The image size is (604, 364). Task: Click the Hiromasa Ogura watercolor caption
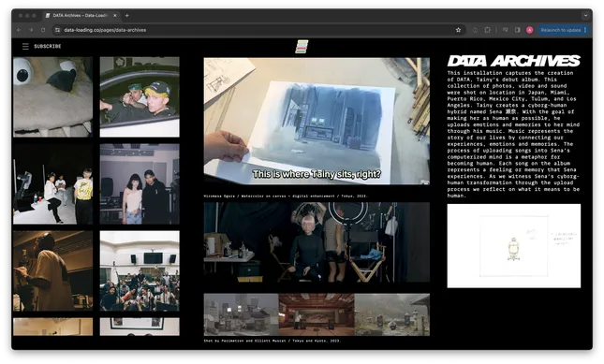[x=286, y=196]
